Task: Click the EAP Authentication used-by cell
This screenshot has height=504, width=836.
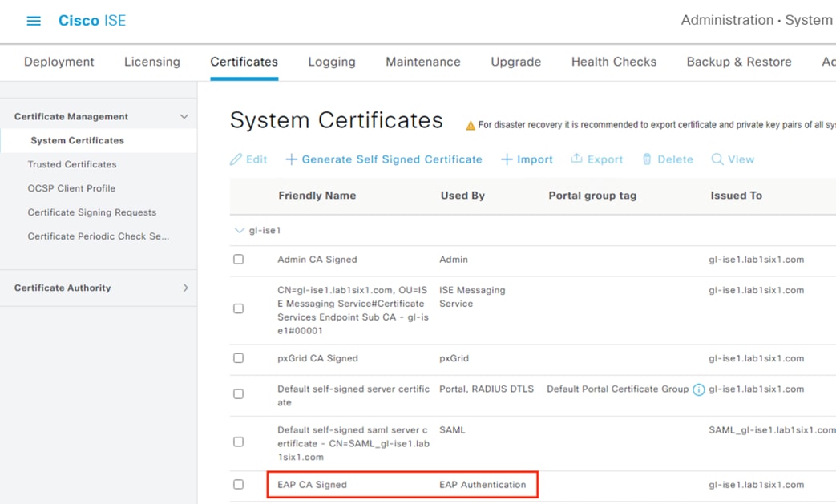Action: click(483, 485)
